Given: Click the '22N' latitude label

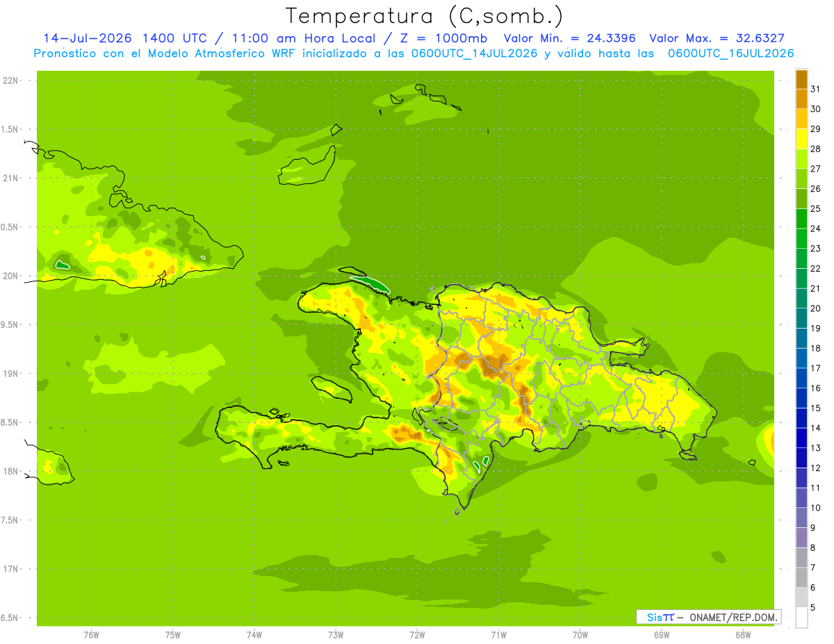Looking at the screenshot, I should [11, 80].
